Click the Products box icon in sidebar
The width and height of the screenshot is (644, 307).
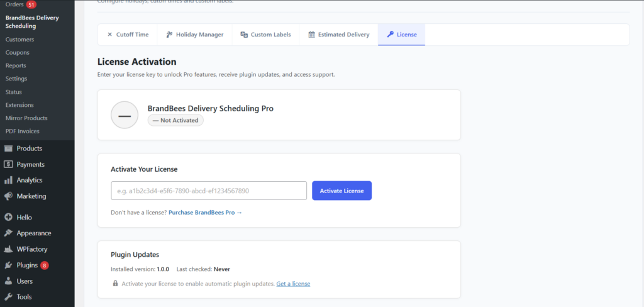click(8, 148)
